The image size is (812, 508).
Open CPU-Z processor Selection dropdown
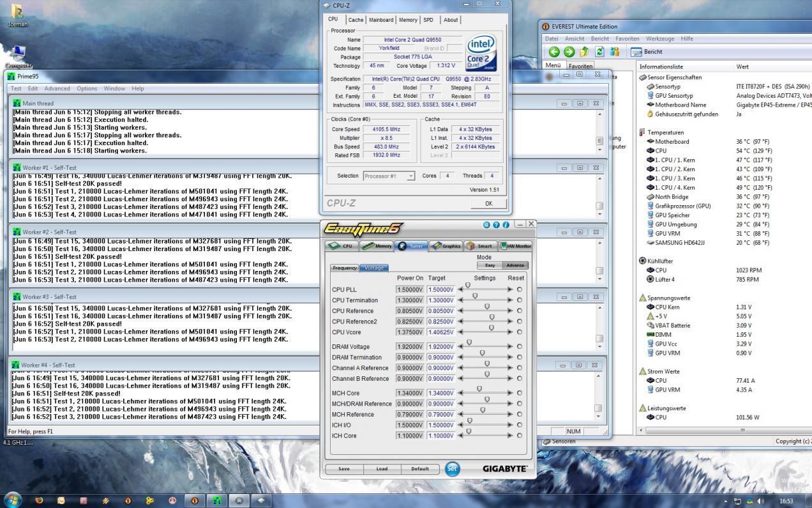point(389,176)
